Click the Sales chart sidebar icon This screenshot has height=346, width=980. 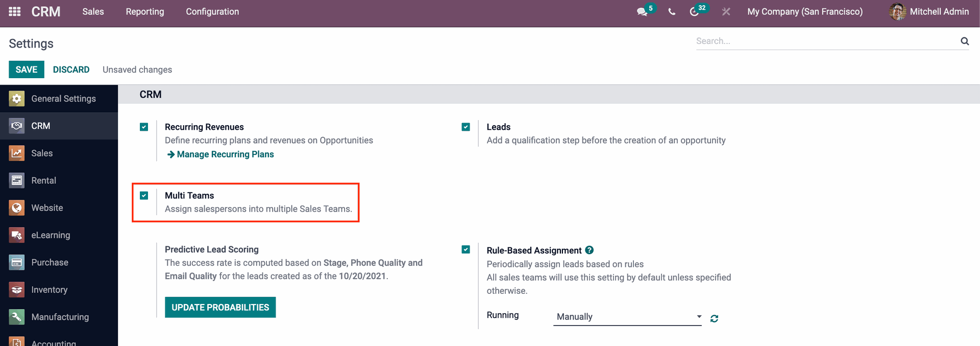coord(17,153)
